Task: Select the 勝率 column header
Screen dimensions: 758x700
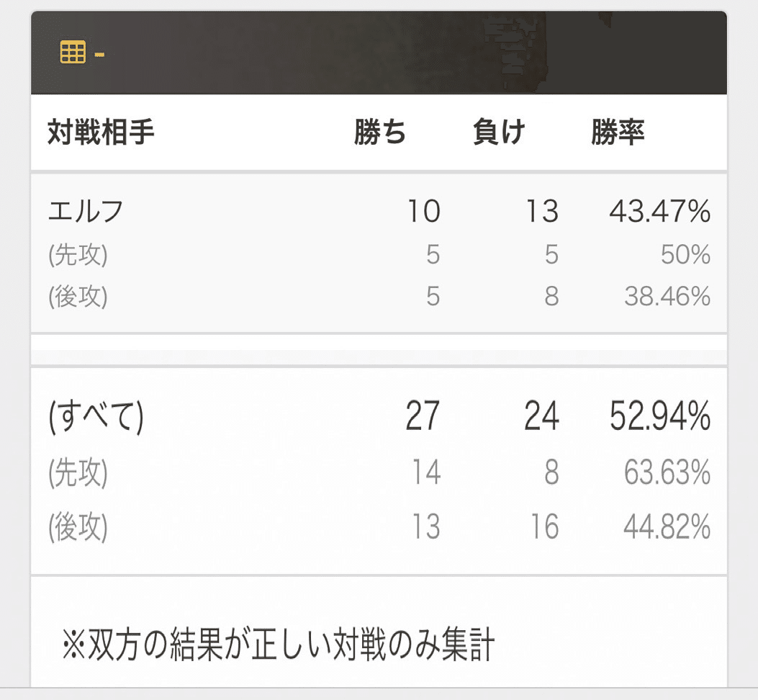Action: click(x=618, y=132)
